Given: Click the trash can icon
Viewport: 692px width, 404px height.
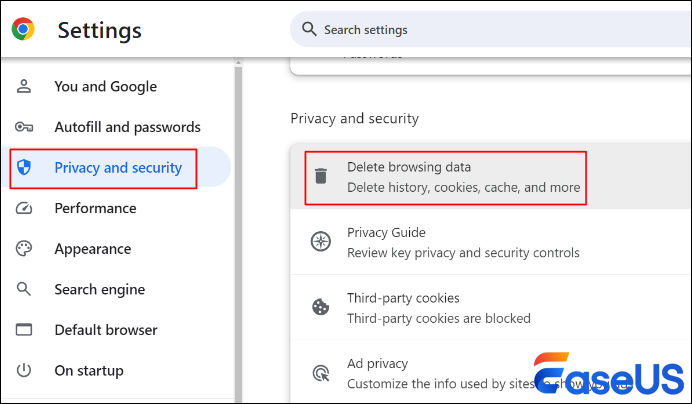Looking at the screenshot, I should click(x=321, y=177).
